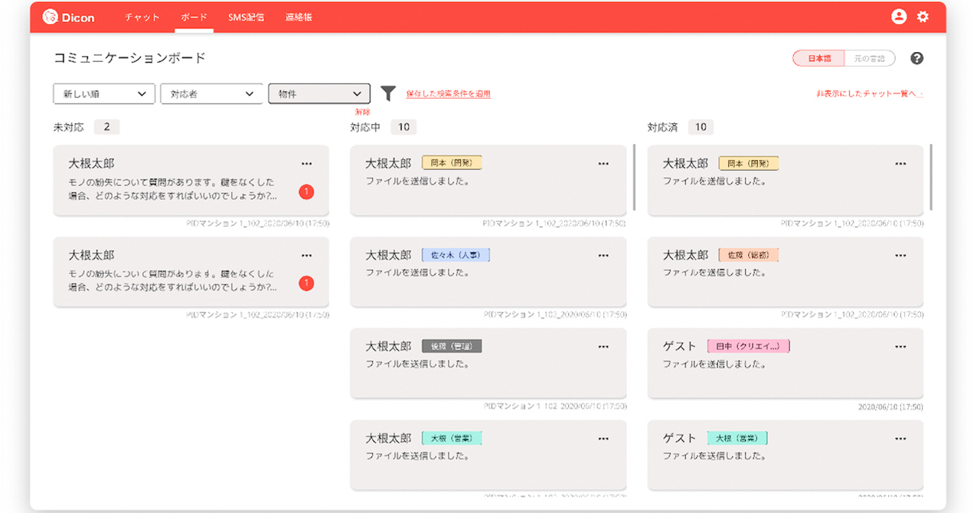Click the 非表示にしたチャット一覧へ link
This screenshot has height=513, width=980.
click(870, 93)
